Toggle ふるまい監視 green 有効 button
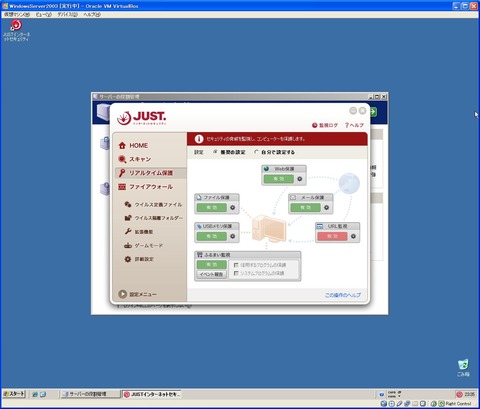This screenshot has height=409, width=480. [212, 265]
